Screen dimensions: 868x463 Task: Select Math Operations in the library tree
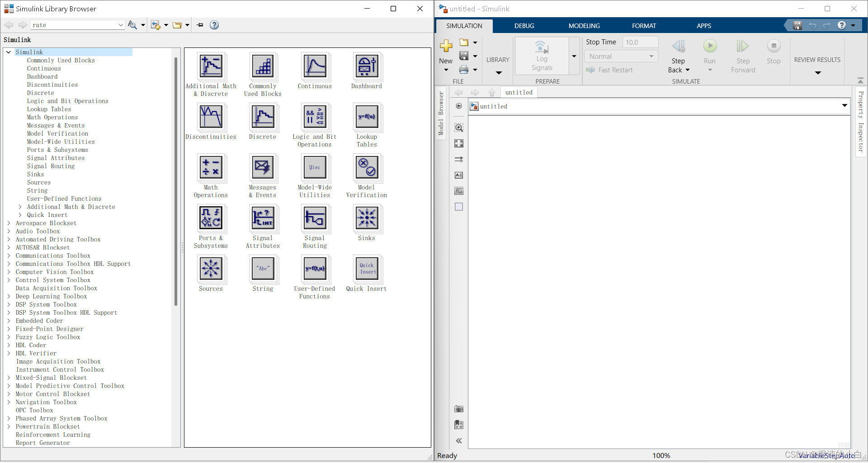click(x=52, y=117)
